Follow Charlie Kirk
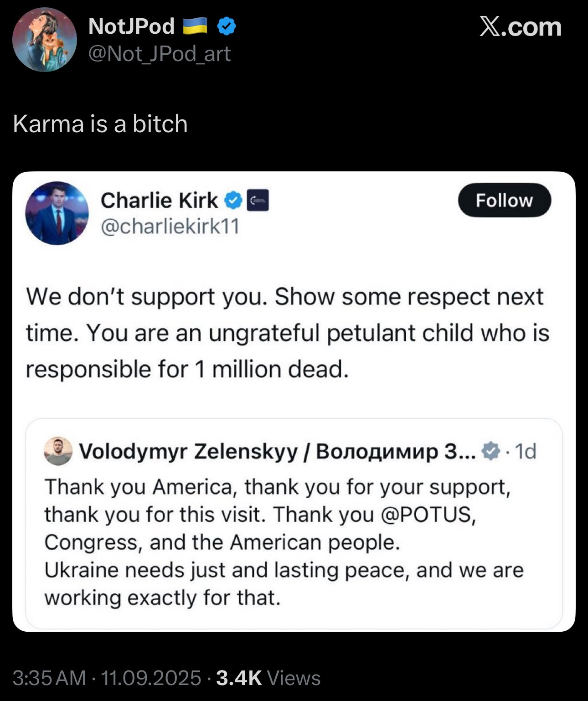588x701 pixels. (x=504, y=200)
